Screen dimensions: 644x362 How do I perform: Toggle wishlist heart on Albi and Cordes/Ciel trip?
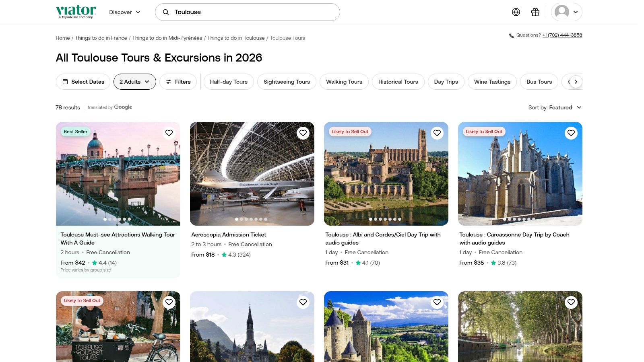tap(437, 133)
